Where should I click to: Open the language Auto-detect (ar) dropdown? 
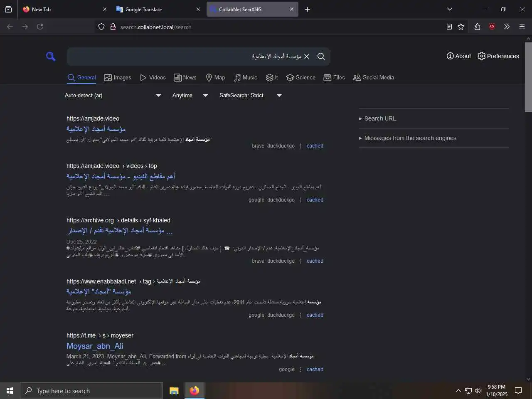tap(113, 96)
